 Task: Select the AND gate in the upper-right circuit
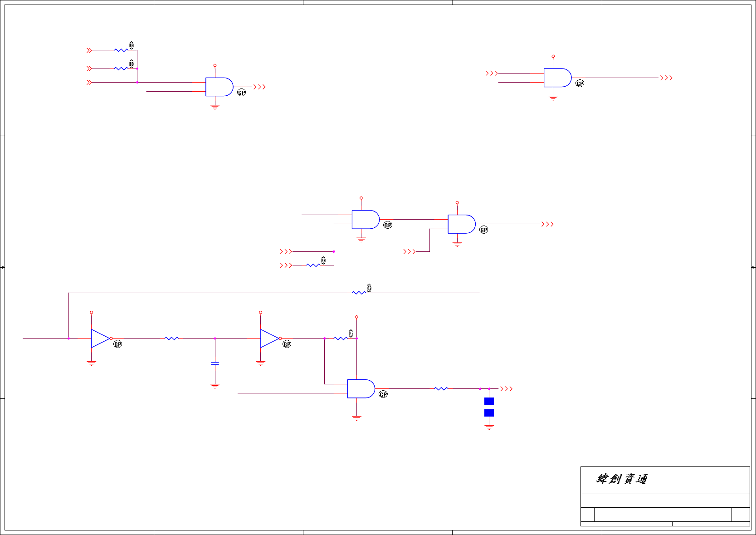(558, 78)
